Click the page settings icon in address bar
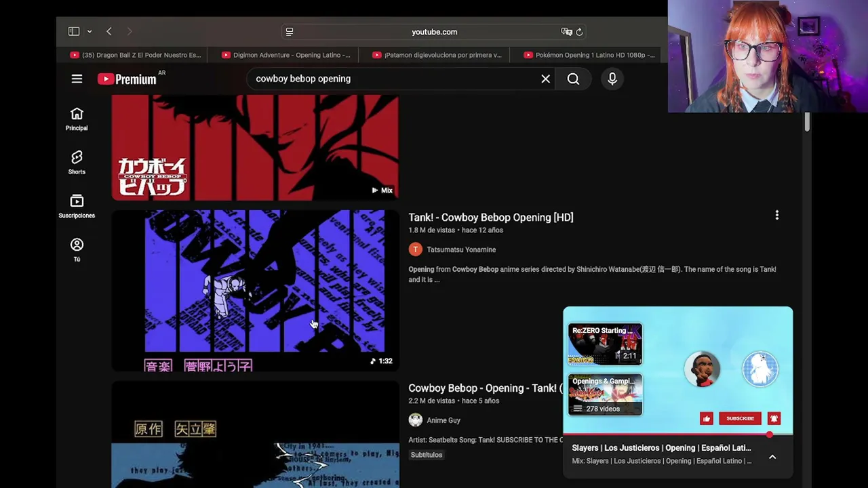The width and height of the screenshot is (868, 488). (290, 32)
